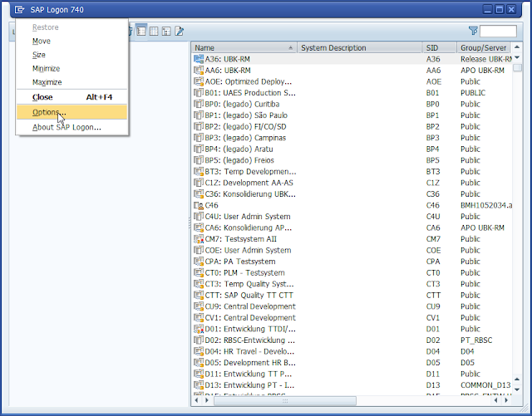
Task: Click the icon beside D04: HR Travel
Action: tap(199, 351)
